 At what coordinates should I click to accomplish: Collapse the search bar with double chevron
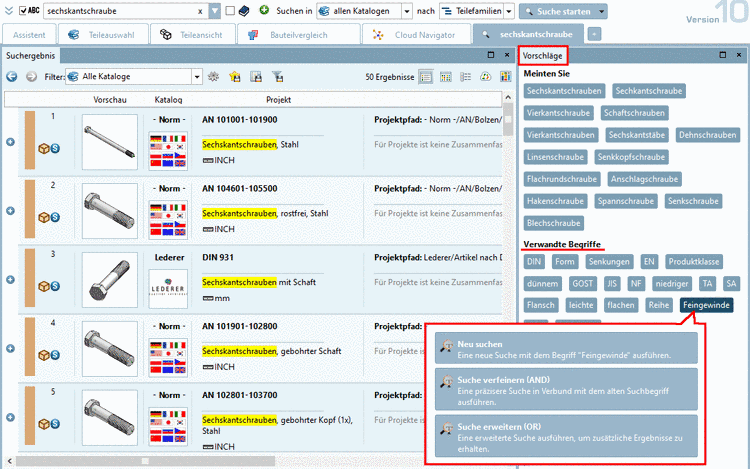click(x=8, y=11)
